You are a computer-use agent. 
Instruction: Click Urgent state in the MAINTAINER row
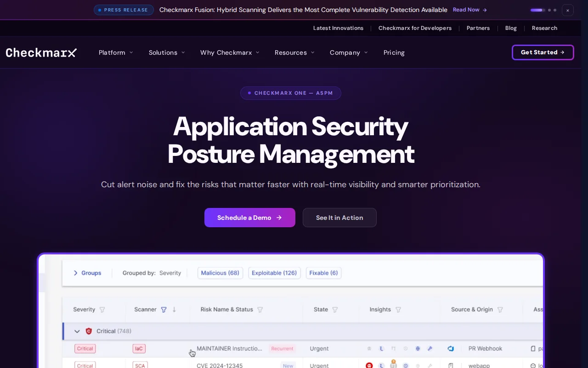tap(319, 349)
